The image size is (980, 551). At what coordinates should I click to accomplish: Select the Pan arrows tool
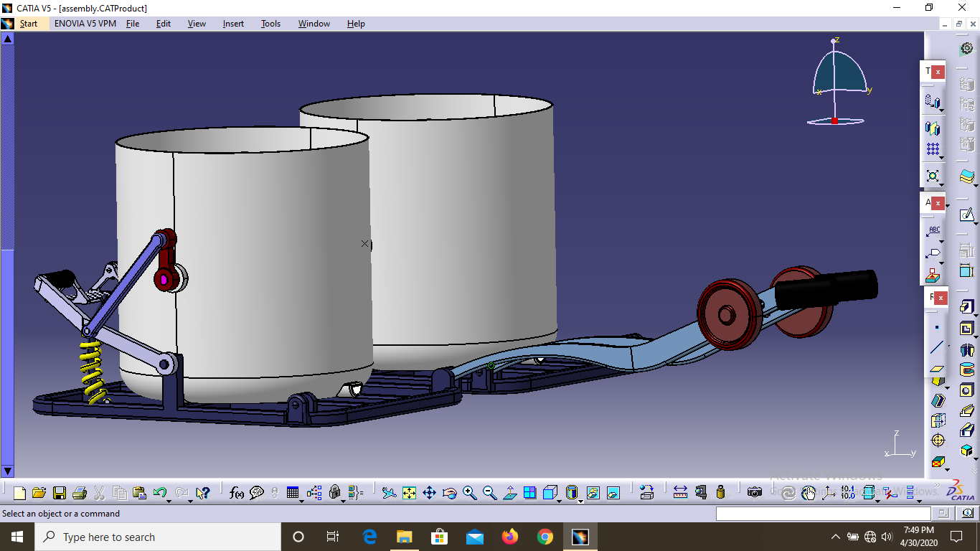(x=429, y=493)
